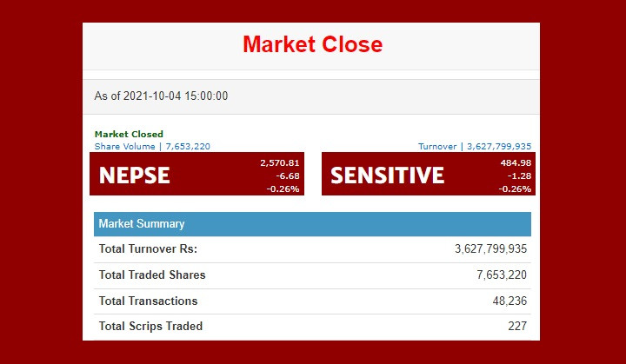Click the Market Closed status label
The width and height of the screenshot is (626, 364).
[x=129, y=134]
